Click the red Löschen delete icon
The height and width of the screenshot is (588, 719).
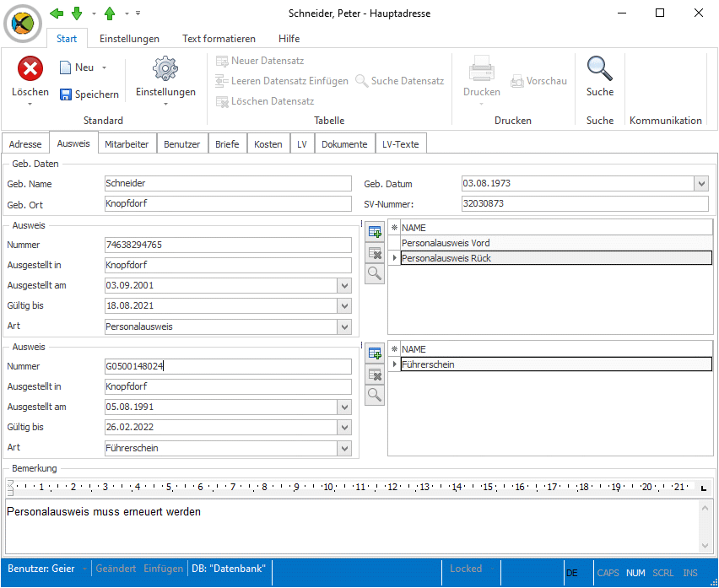[30, 68]
